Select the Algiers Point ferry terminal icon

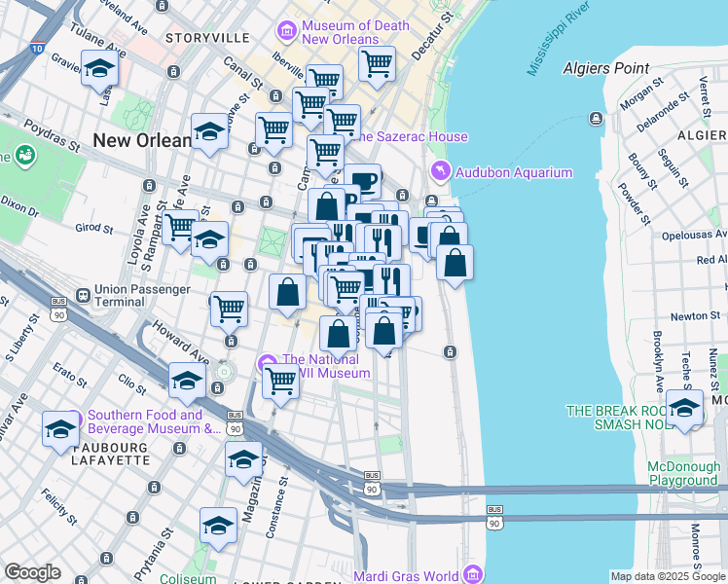click(x=597, y=119)
